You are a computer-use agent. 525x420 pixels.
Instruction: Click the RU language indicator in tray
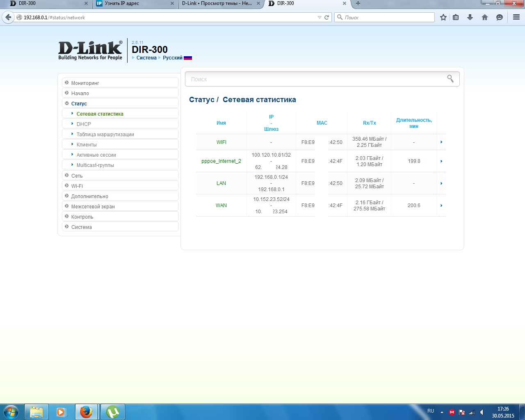pyautogui.click(x=431, y=411)
